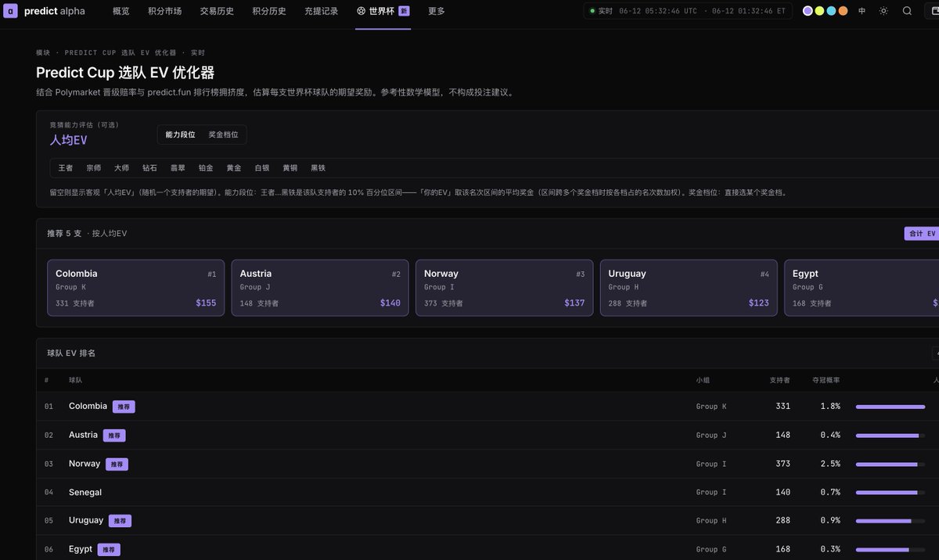Select the 王者 skill tier
The height and width of the screenshot is (560, 939).
66,168
